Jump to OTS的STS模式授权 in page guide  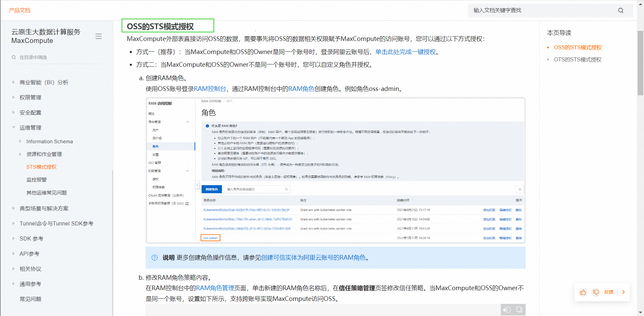pyautogui.click(x=578, y=60)
